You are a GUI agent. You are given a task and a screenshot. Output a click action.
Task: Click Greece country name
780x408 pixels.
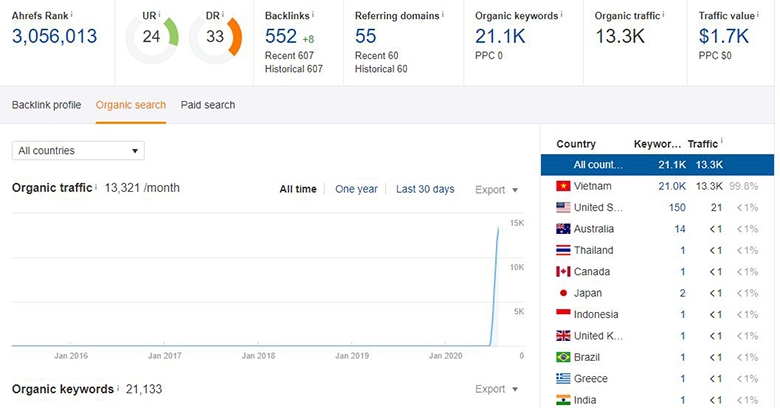[x=590, y=379]
